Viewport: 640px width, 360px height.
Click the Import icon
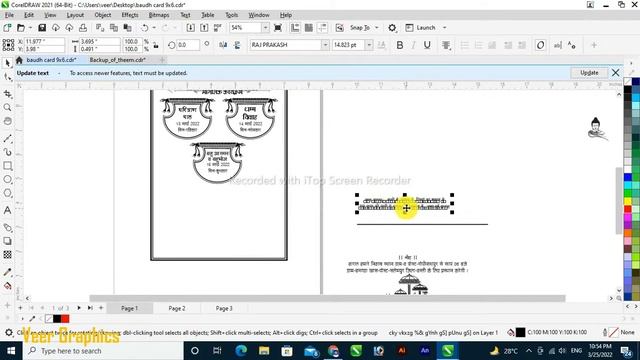(x=191, y=28)
